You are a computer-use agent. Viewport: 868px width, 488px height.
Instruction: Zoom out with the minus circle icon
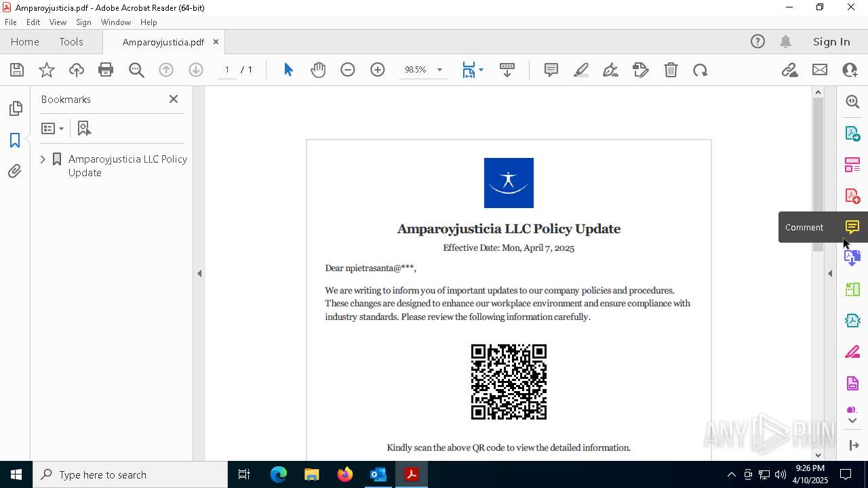(x=348, y=70)
